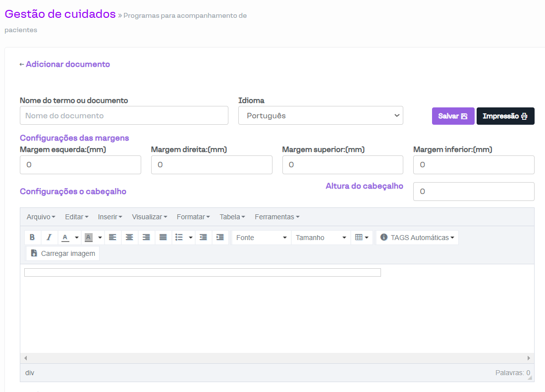Click the Impressão print button
Screen dimensions: 545x392
click(505, 116)
